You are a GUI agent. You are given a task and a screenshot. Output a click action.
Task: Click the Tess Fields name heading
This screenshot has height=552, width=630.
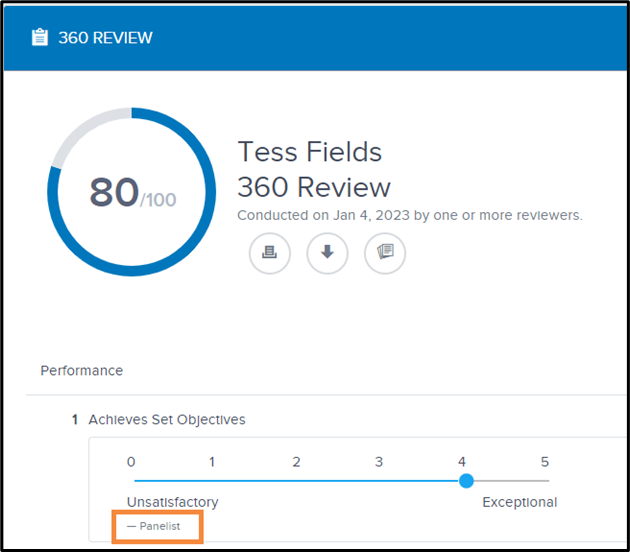[x=310, y=152]
